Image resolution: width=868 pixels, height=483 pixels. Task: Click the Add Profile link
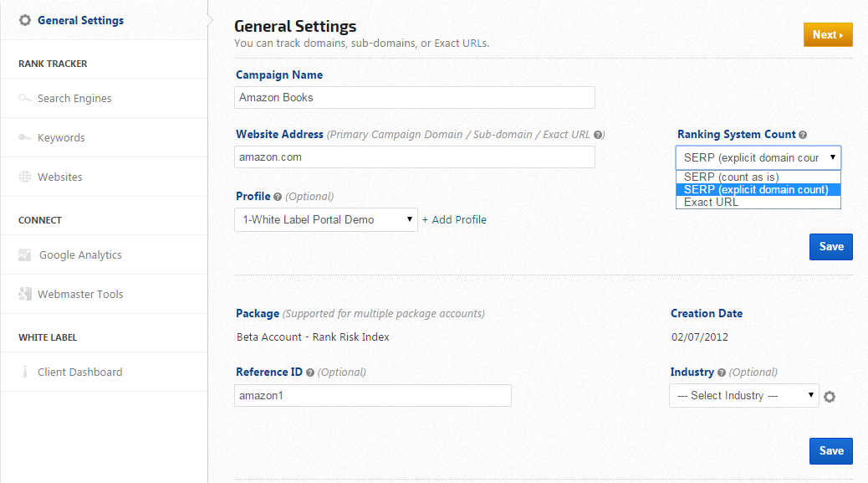tap(454, 219)
